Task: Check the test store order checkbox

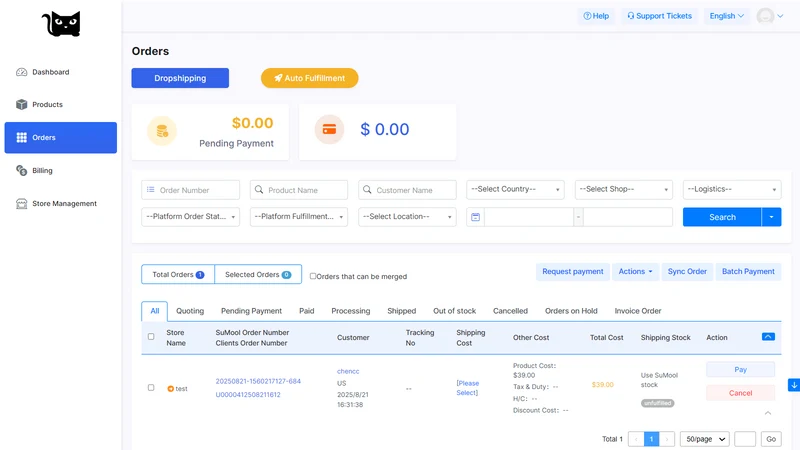Action: [x=151, y=388]
